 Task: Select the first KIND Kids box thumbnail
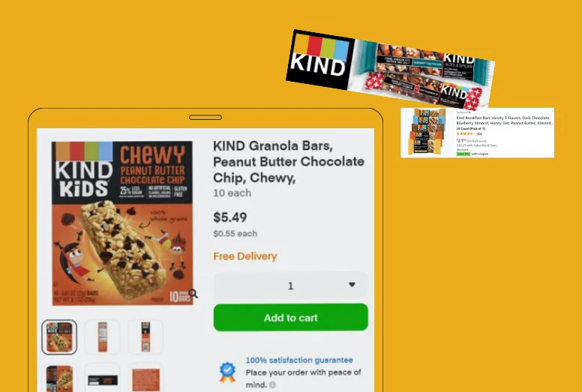click(59, 337)
